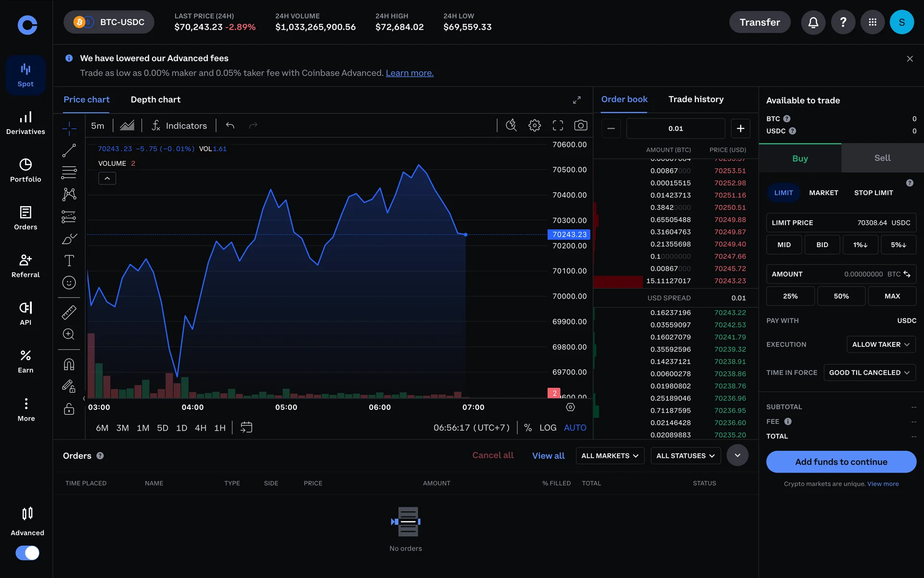Open the All Markets filter dropdown
The image size is (924, 578).
(609, 456)
